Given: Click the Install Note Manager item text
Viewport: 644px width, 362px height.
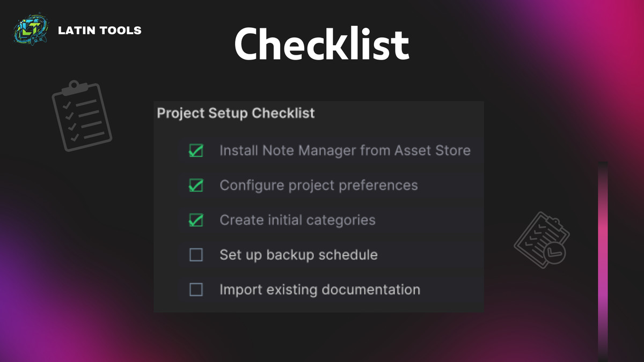Looking at the screenshot, I should pos(345,151).
